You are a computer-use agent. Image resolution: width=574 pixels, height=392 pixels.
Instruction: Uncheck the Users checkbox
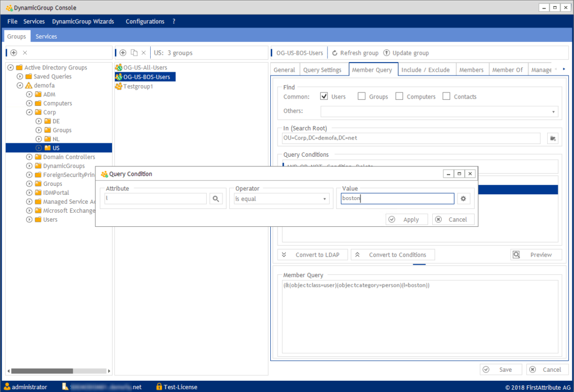click(x=324, y=96)
